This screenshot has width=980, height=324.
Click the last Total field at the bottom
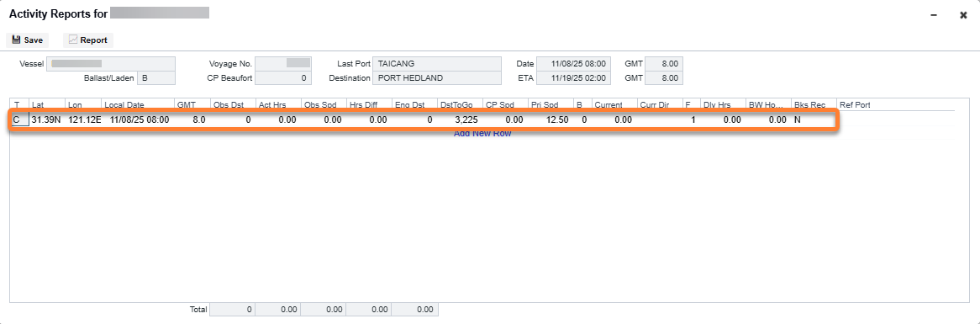point(415,310)
